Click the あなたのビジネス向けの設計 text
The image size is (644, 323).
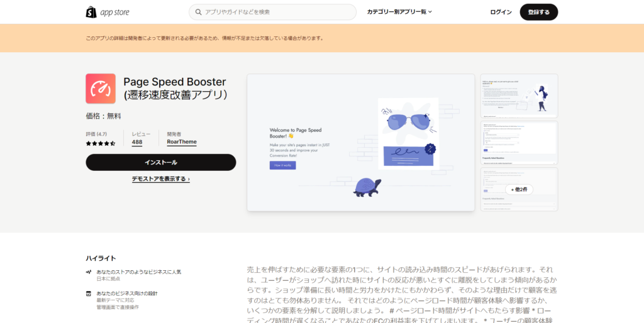click(127, 293)
